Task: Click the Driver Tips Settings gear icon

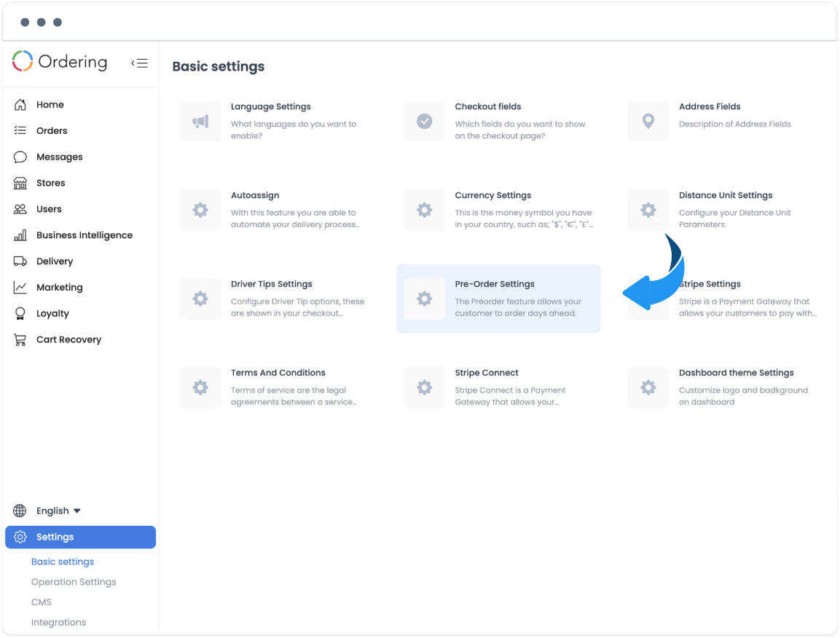Action: [x=200, y=299]
